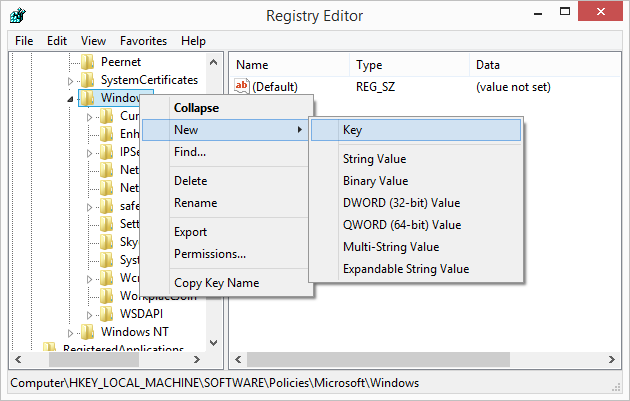The image size is (630, 401).
Task: Click values pane scroll right arrow
Action: pos(612,359)
